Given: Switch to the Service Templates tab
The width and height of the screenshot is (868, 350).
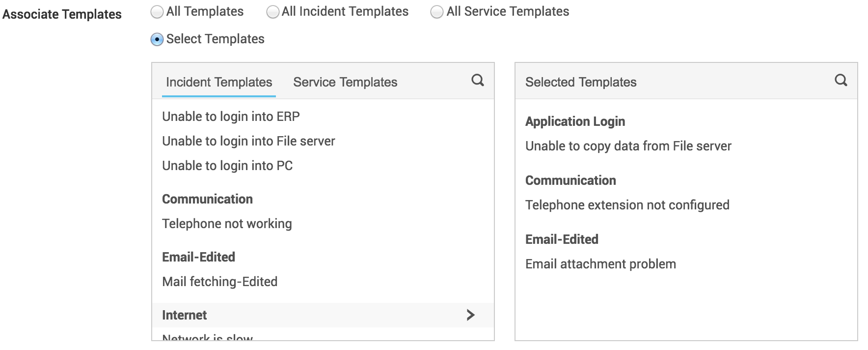Looking at the screenshot, I should (345, 82).
